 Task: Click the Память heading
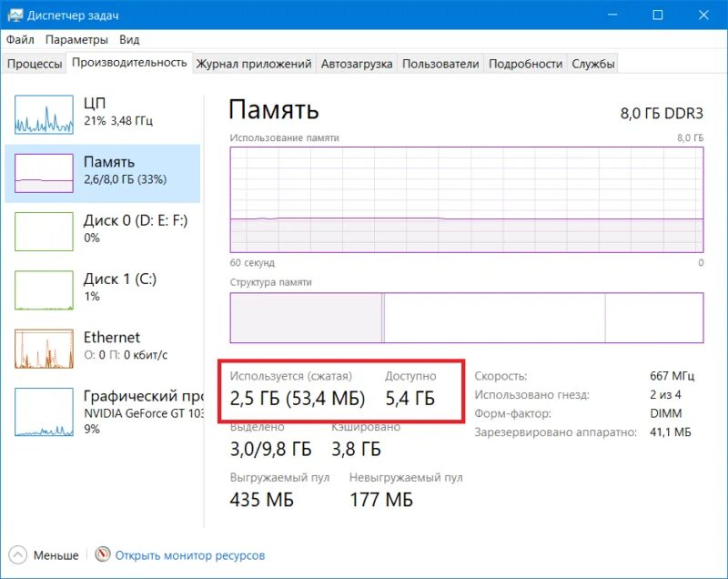coord(274,109)
